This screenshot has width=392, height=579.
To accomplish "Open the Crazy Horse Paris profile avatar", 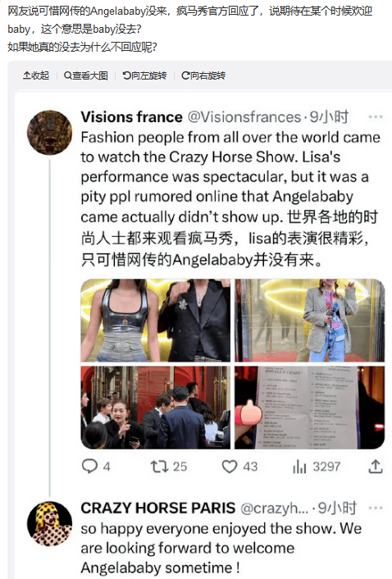I will (49, 523).
